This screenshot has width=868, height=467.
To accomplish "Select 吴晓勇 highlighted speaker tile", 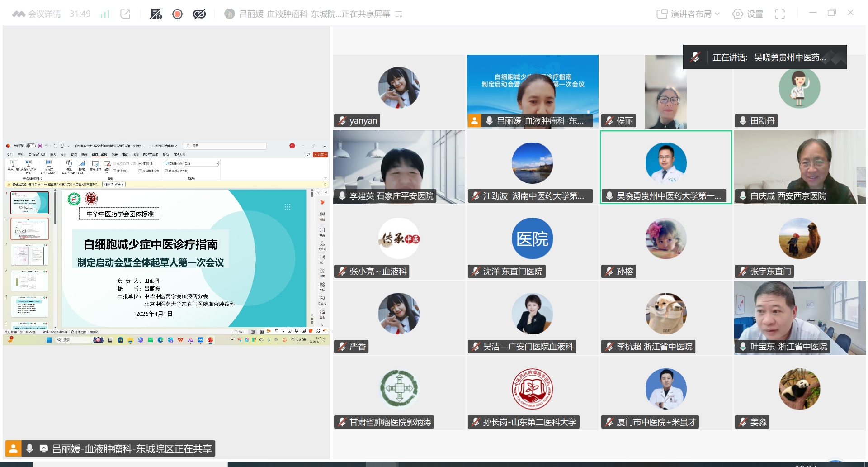I will click(665, 167).
